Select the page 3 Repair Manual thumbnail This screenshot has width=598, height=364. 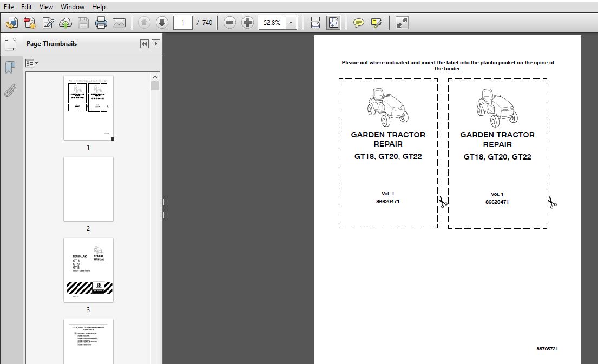[88, 270]
